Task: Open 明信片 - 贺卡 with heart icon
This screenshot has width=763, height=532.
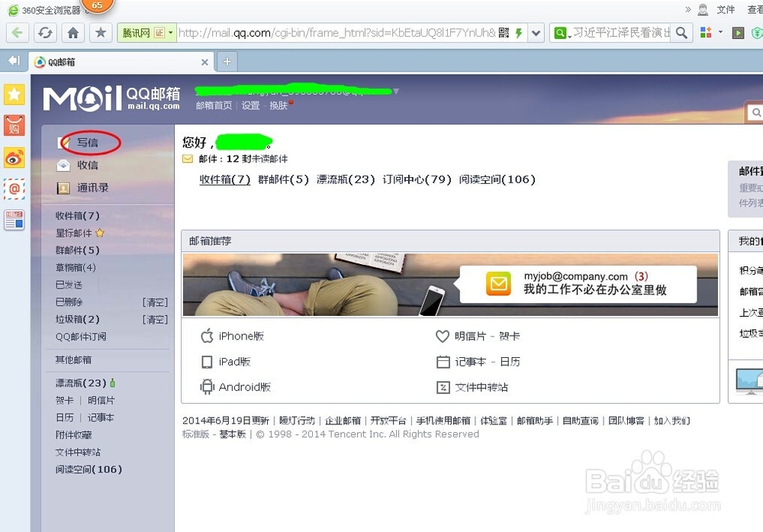Action: (x=478, y=337)
